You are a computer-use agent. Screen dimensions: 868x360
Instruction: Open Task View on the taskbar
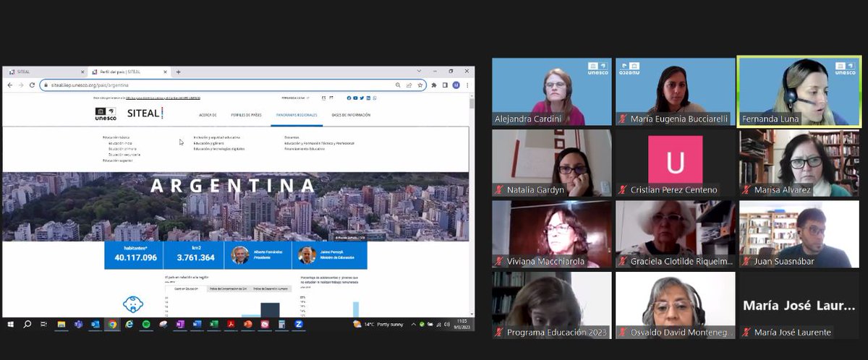point(44,325)
